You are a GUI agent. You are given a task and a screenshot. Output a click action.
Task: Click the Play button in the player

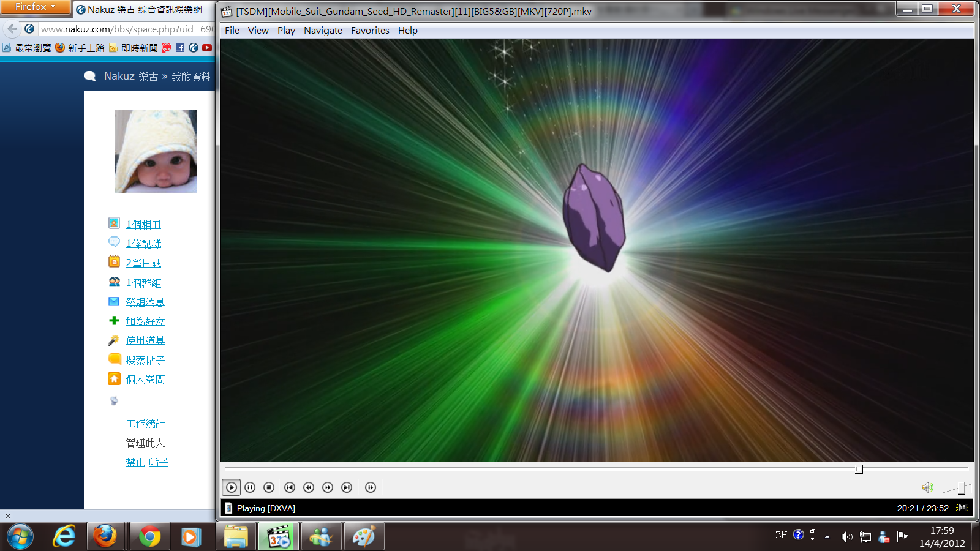click(232, 487)
